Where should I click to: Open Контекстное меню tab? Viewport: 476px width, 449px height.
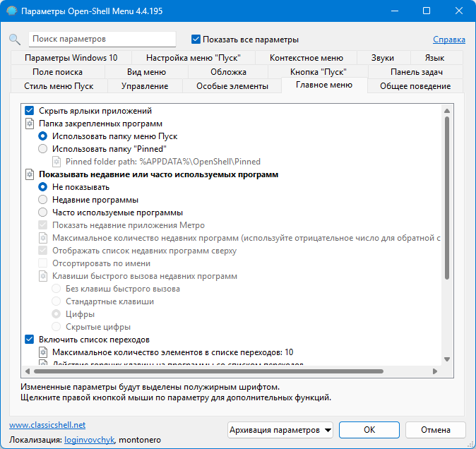click(x=307, y=58)
